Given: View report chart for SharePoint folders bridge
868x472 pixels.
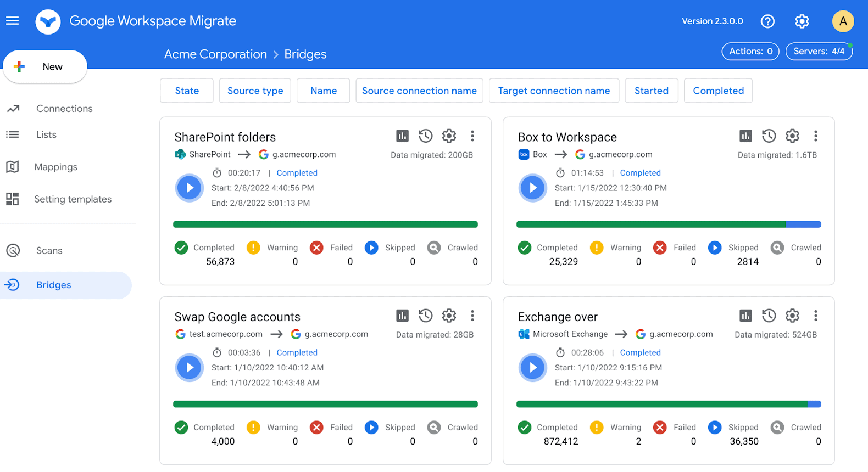Looking at the screenshot, I should 403,136.
